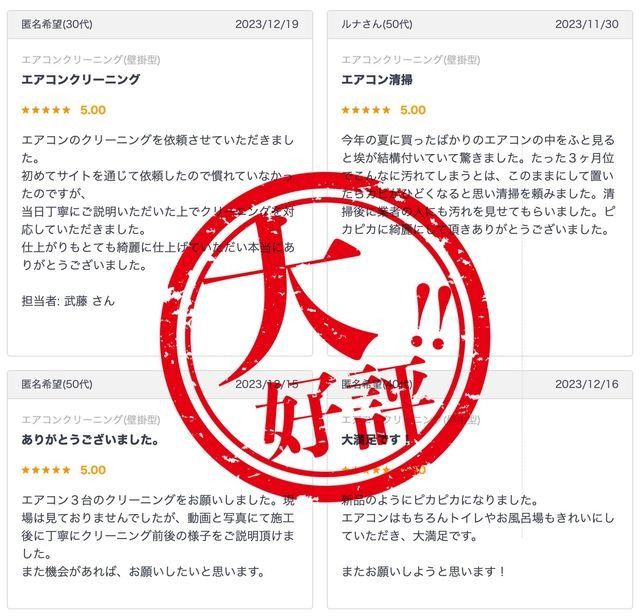Click the star rating in ルナさん review
The image size is (640, 616).
pos(366,110)
